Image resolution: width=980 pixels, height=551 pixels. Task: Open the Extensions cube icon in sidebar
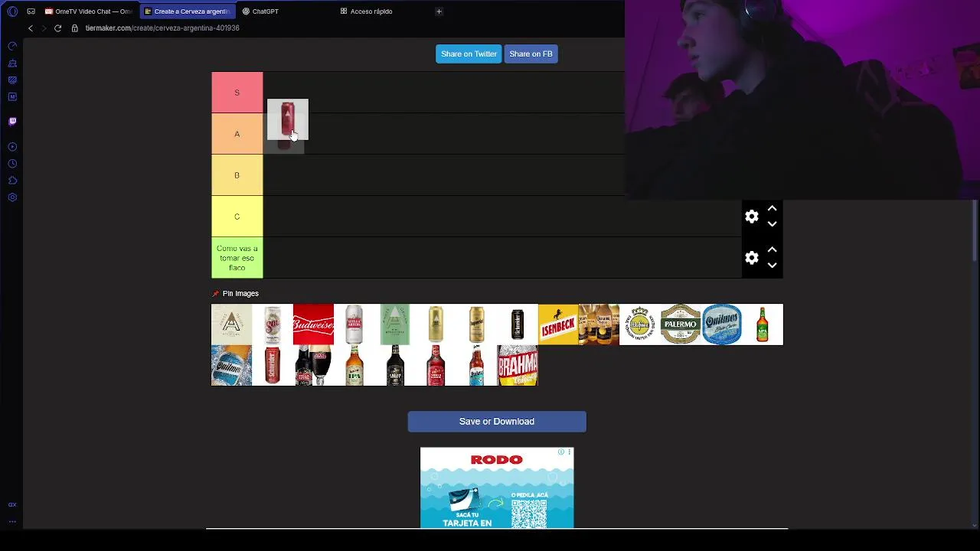click(12, 181)
